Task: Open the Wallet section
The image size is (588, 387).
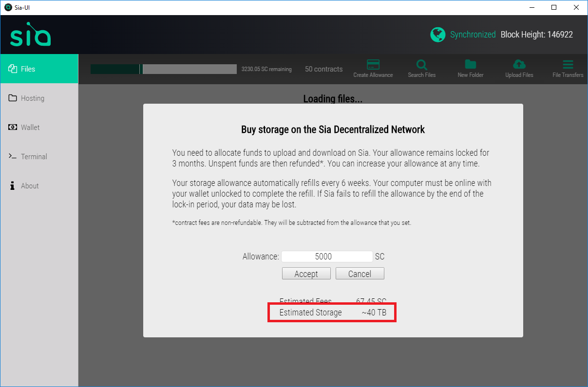Action: 39,127
